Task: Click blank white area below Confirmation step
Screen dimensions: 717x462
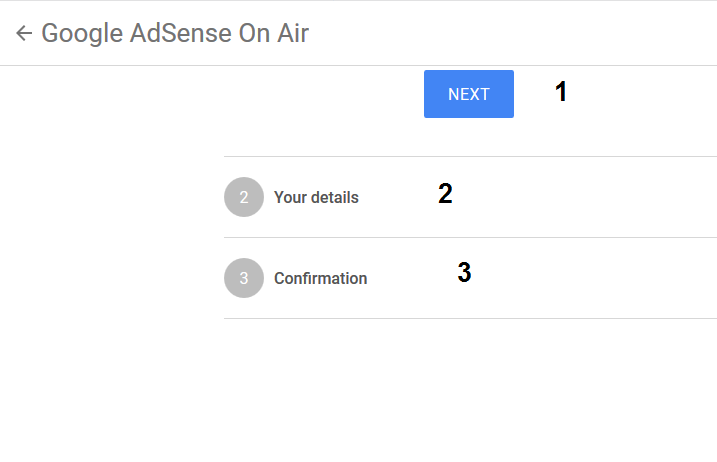Action: pos(470,390)
